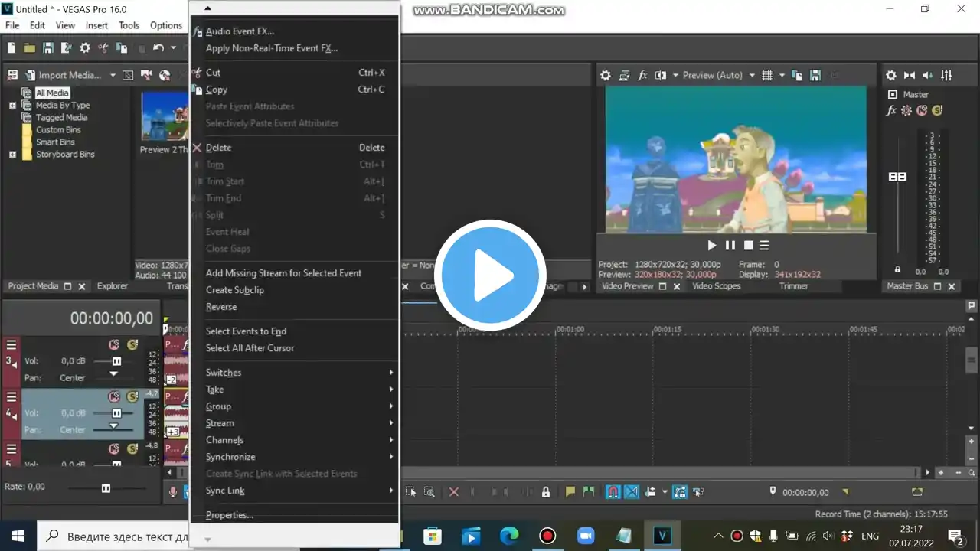Select the Tagged Media bin
The height and width of the screenshot is (551, 980).
pyautogui.click(x=61, y=118)
